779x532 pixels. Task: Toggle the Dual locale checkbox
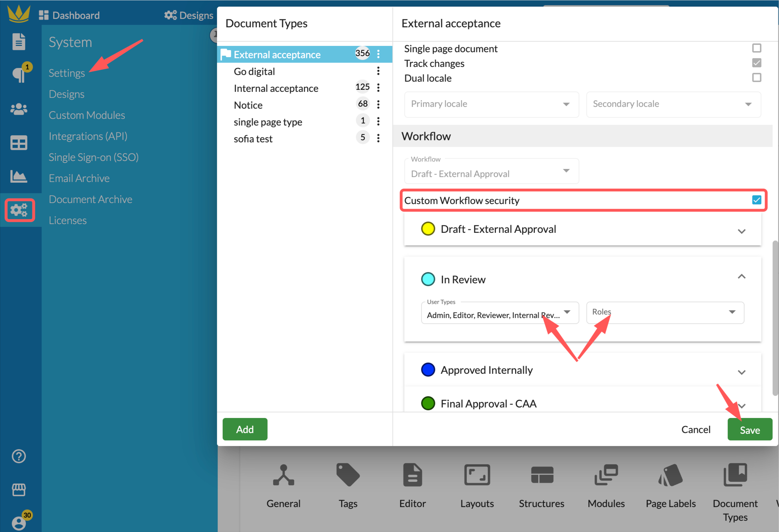(x=757, y=78)
